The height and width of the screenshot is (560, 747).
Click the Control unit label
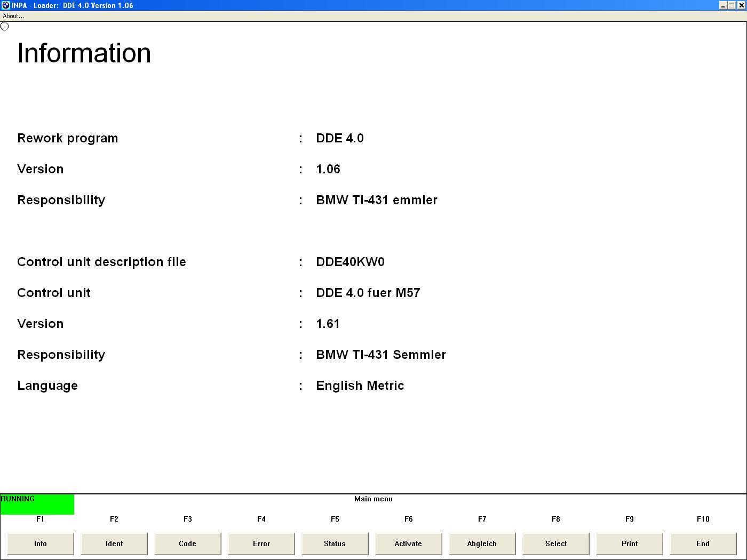(x=54, y=293)
